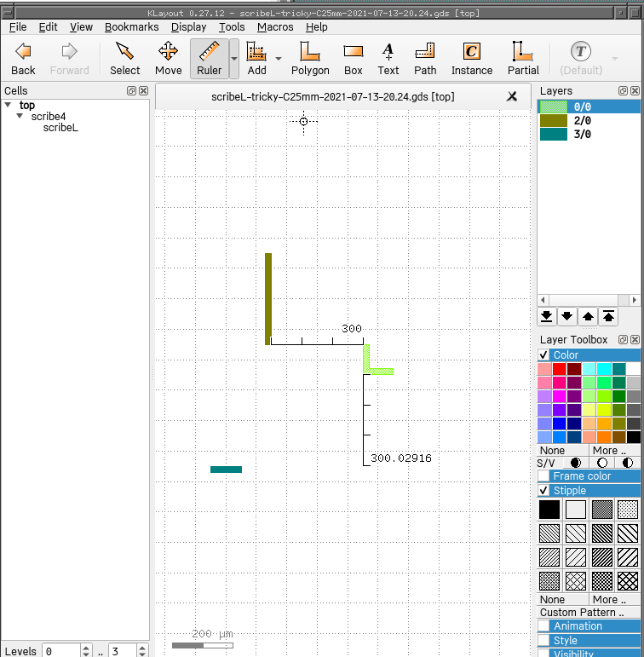Click the Levels minimum input field
644x657 pixels.
[62, 652]
